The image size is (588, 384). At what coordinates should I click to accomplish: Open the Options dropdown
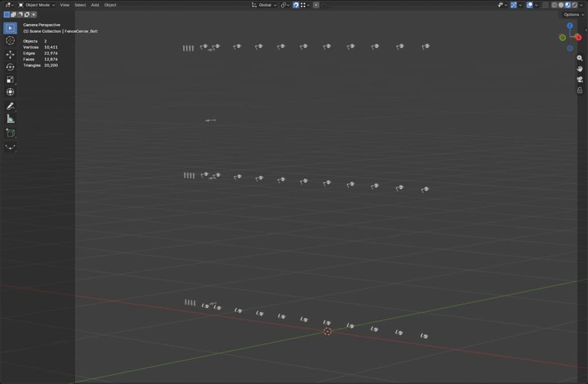point(574,14)
